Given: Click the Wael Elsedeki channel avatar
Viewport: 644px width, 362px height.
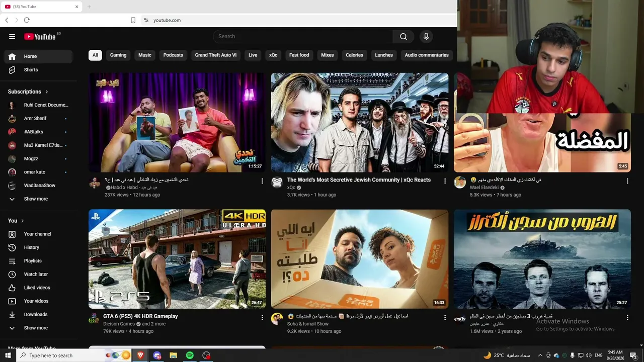Looking at the screenshot, I should tap(460, 182).
